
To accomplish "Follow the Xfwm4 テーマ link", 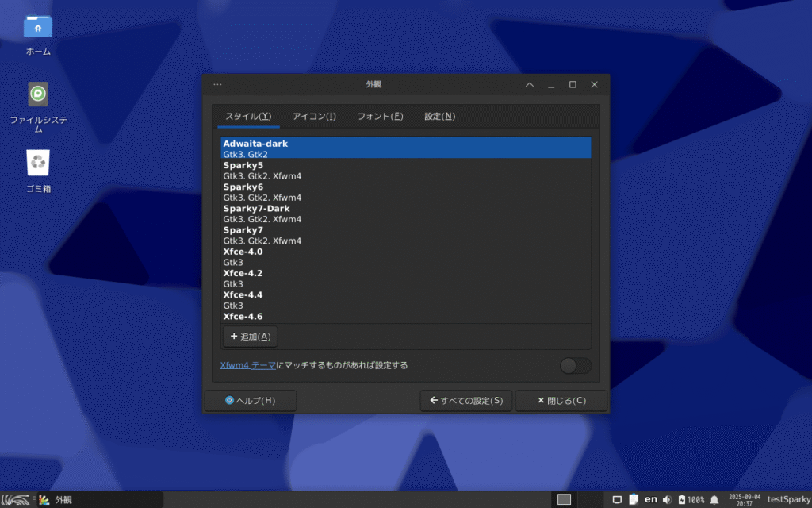I will [x=247, y=365].
